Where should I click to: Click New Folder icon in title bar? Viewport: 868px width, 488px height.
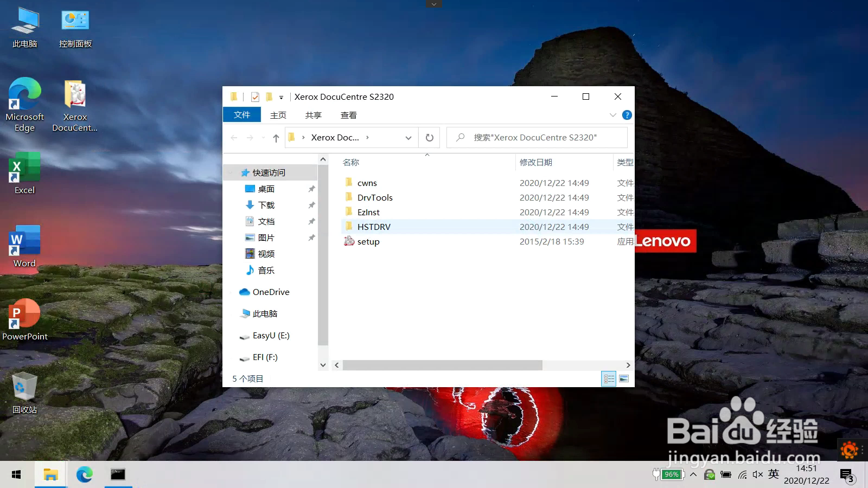(269, 97)
